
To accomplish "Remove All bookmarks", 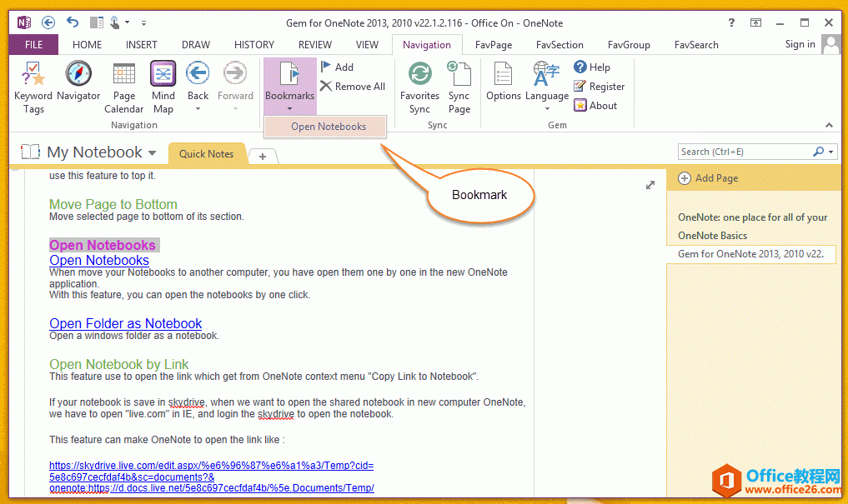I will pos(352,86).
